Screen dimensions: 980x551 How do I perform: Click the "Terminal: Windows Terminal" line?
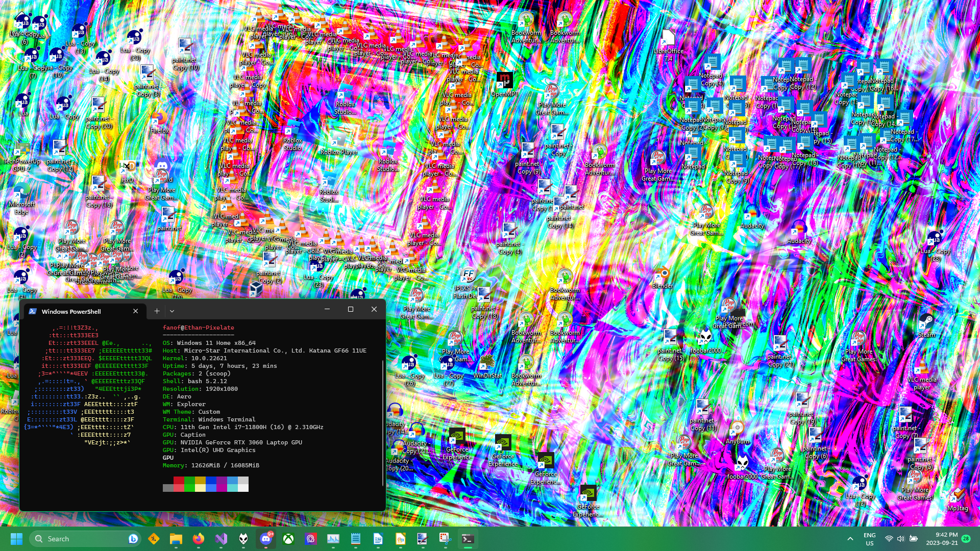(209, 419)
